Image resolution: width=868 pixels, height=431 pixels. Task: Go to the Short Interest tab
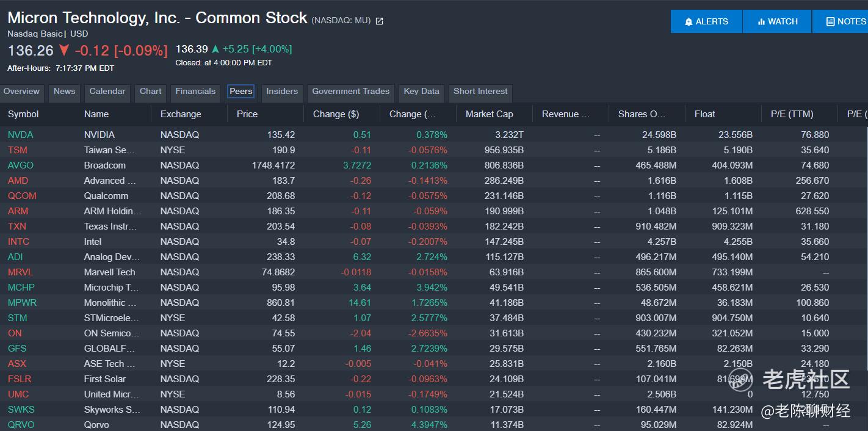(480, 92)
